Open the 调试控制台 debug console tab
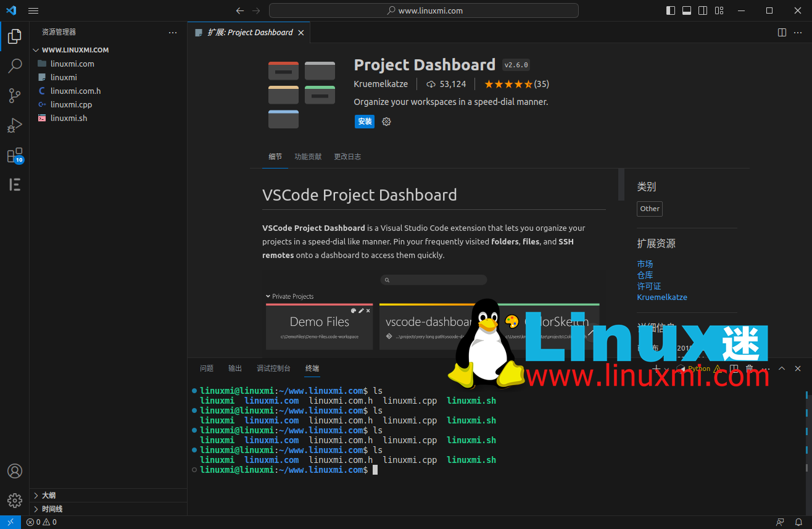Screen dimensions: 812x529 point(273,369)
